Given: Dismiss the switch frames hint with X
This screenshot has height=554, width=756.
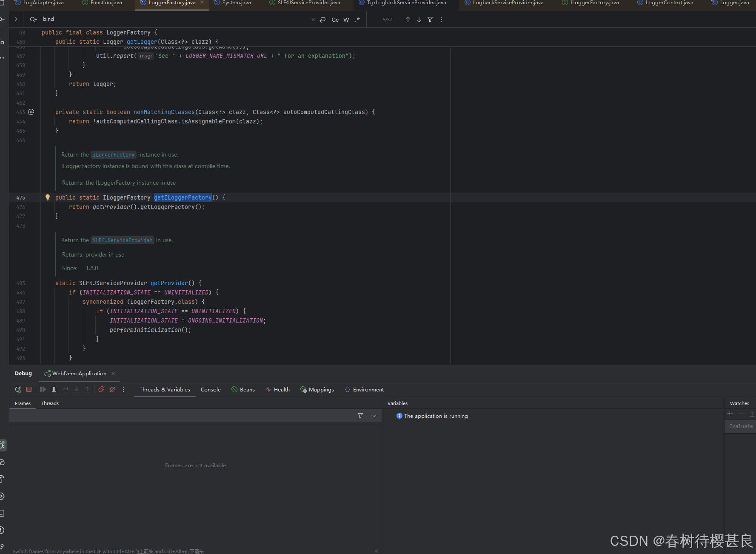Looking at the screenshot, I should click(377, 551).
